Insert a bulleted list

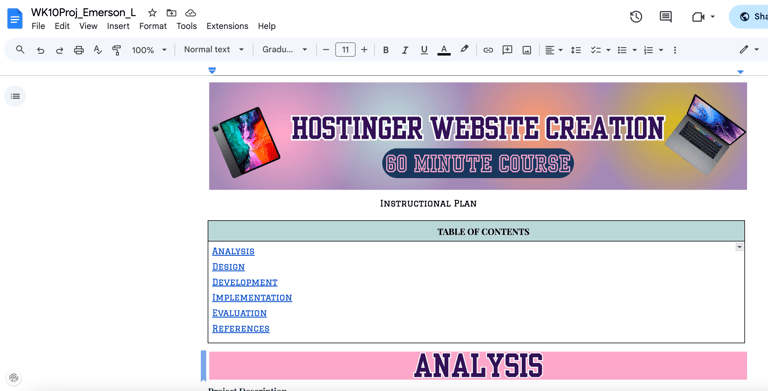(x=622, y=50)
